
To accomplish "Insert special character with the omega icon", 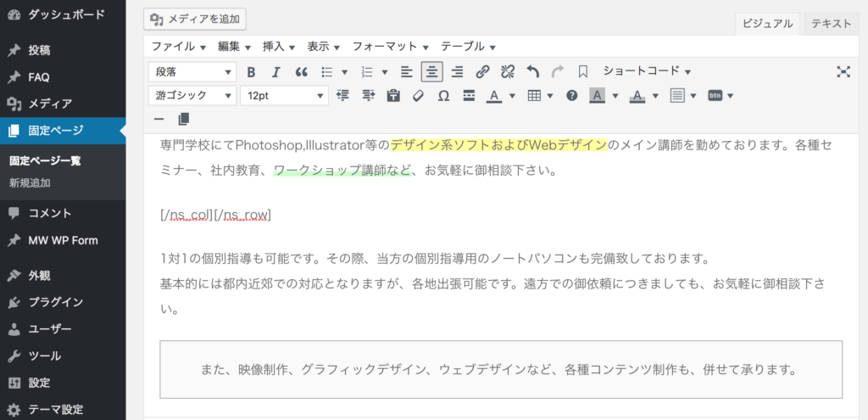I will tap(443, 96).
